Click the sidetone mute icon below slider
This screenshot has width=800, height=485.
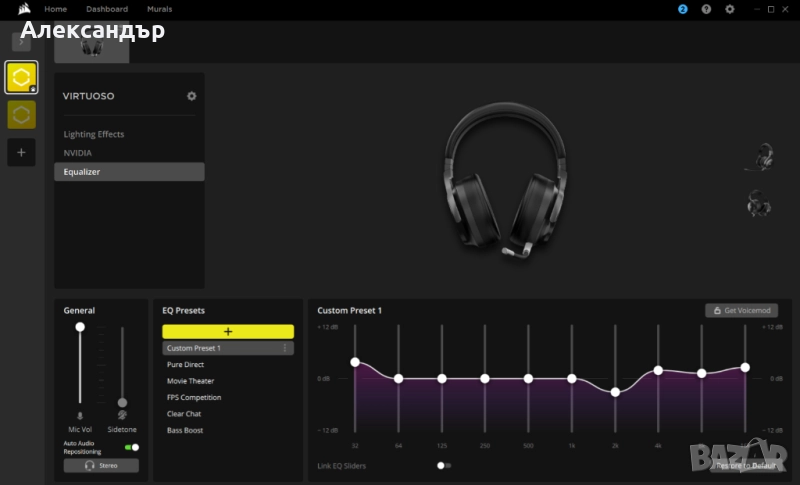pyautogui.click(x=122, y=414)
